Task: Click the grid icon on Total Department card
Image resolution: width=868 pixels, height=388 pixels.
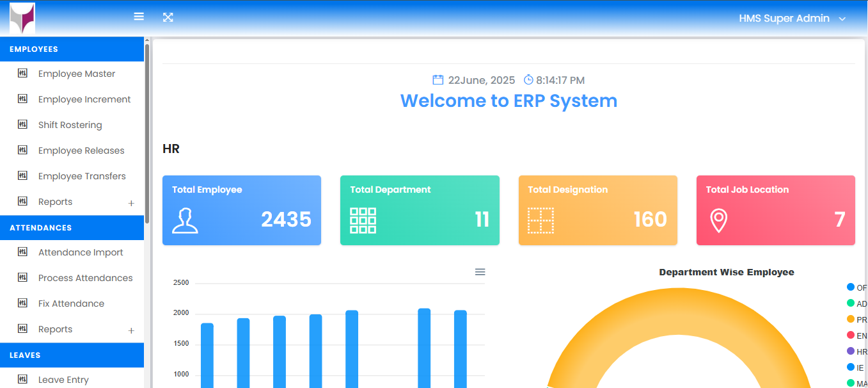Action: coord(363,220)
